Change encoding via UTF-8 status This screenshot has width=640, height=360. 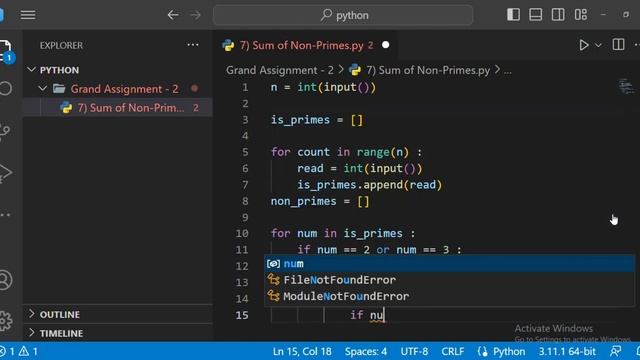pos(414,351)
